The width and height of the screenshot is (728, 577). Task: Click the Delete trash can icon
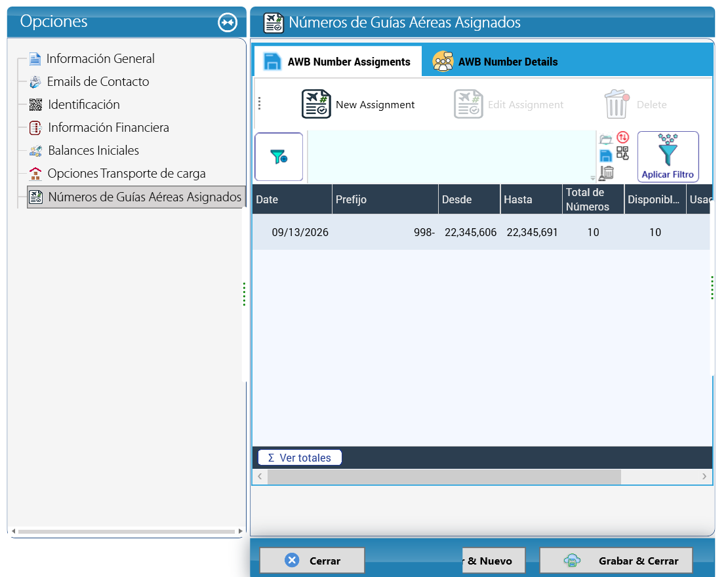(617, 104)
